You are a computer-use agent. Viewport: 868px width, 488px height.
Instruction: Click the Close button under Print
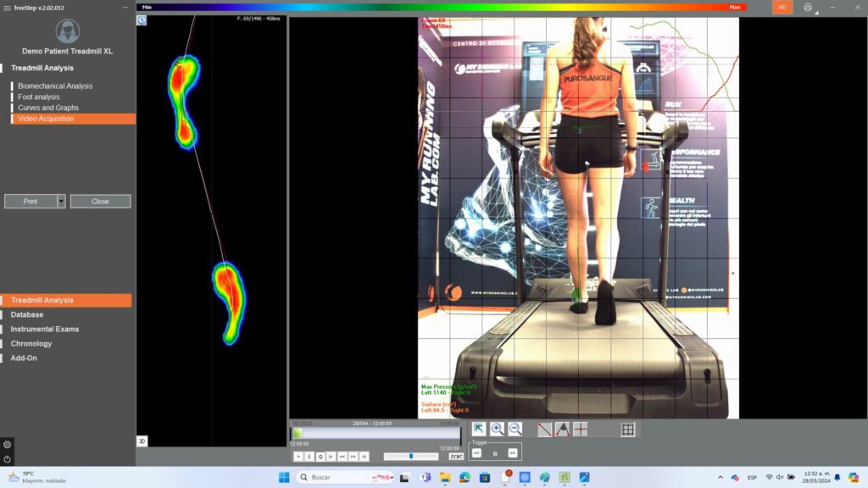click(100, 201)
